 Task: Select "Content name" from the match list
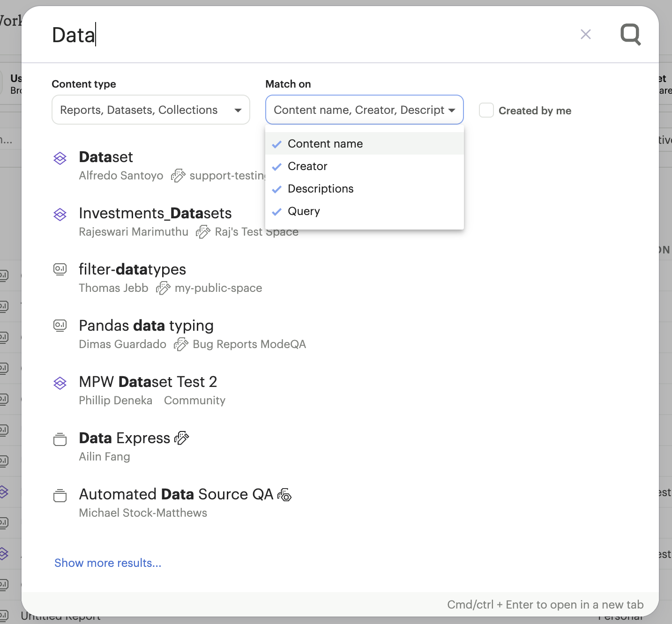click(325, 144)
